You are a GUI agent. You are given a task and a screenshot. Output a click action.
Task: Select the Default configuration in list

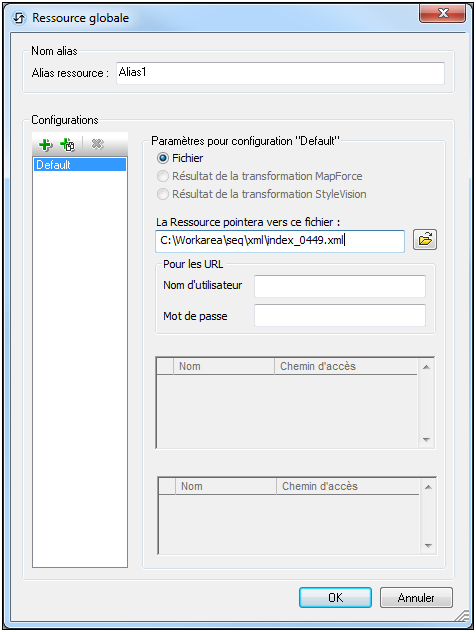(80, 164)
